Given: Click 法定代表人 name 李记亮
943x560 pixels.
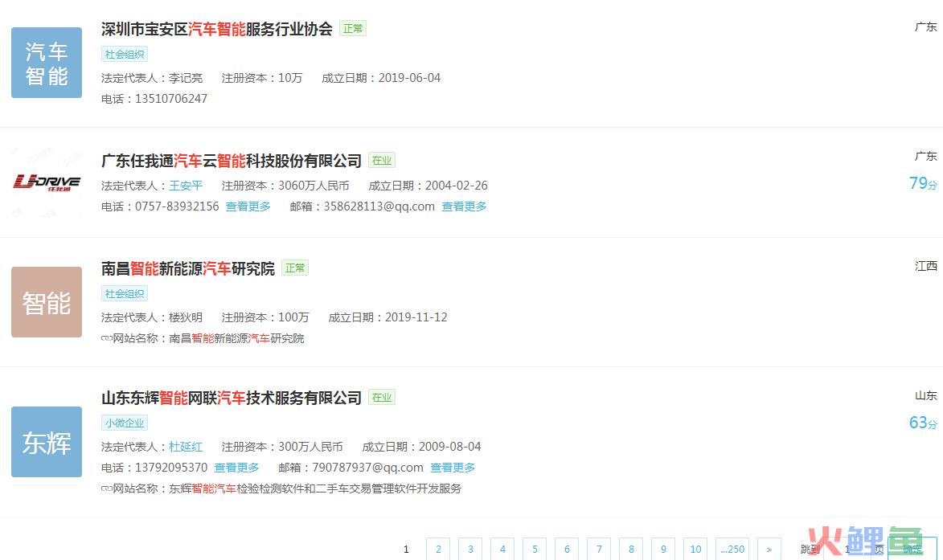Looking at the screenshot, I should (186, 78).
